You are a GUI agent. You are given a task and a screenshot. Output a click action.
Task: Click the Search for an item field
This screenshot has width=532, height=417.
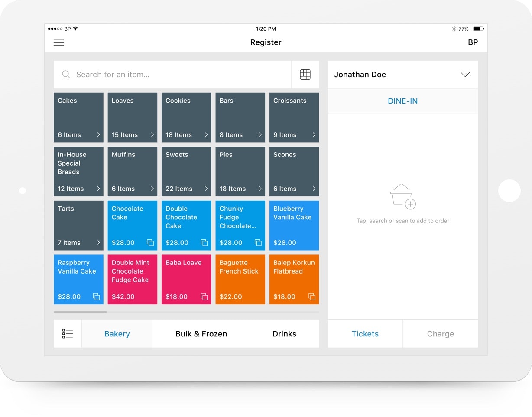click(x=172, y=75)
